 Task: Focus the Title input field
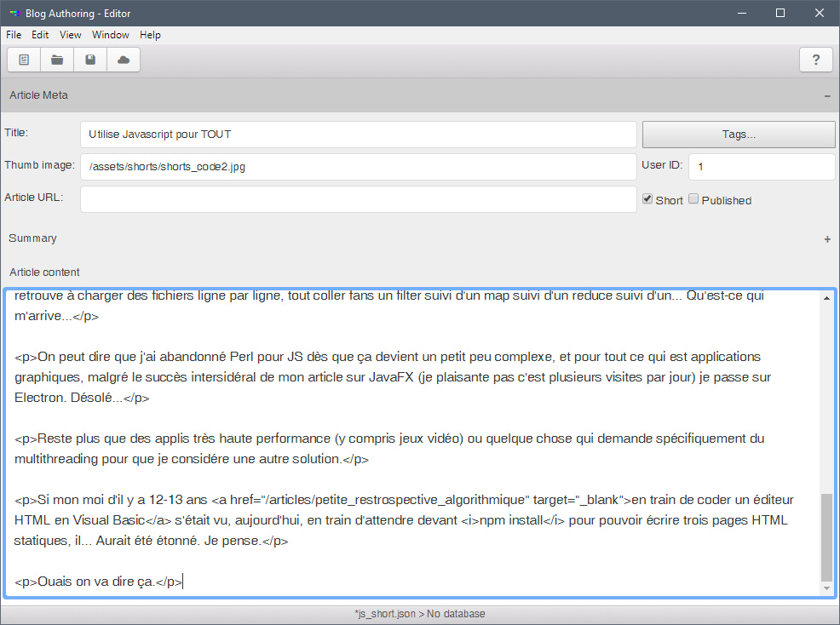(358, 135)
